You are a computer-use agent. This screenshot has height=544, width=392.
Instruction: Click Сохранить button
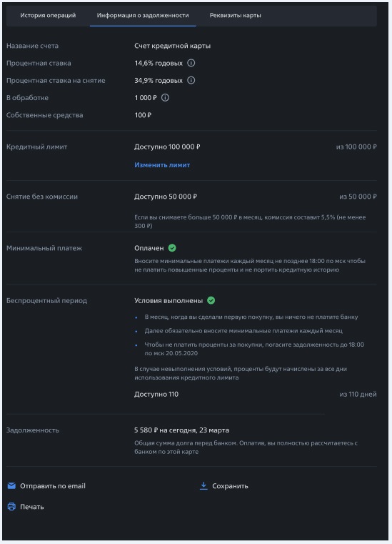point(230,485)
